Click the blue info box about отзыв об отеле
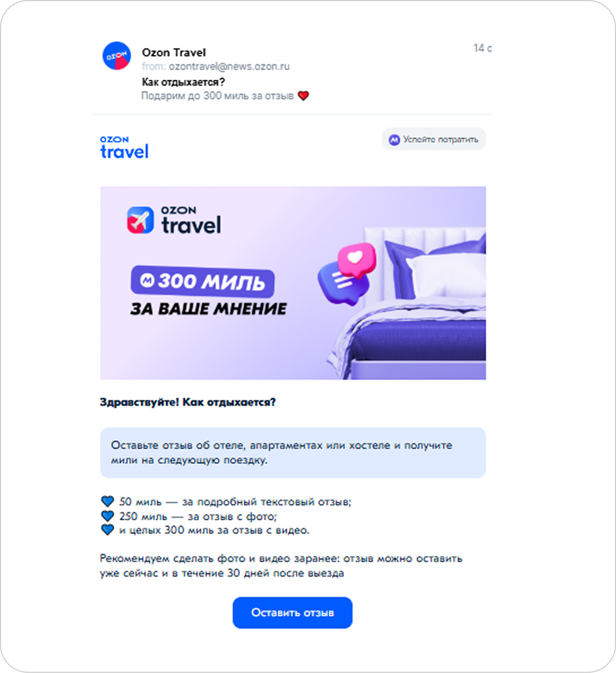616x673 pixels. click(293, 452)
